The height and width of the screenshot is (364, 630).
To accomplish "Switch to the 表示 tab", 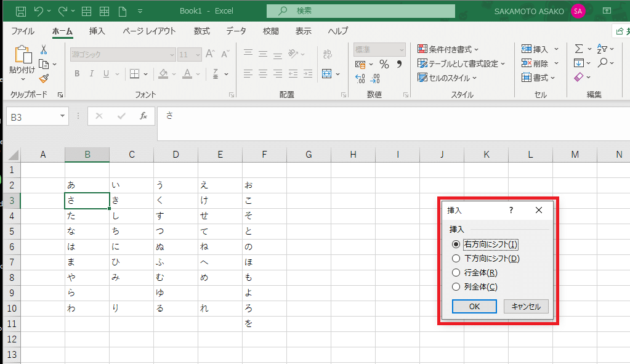I will (304, 31).
